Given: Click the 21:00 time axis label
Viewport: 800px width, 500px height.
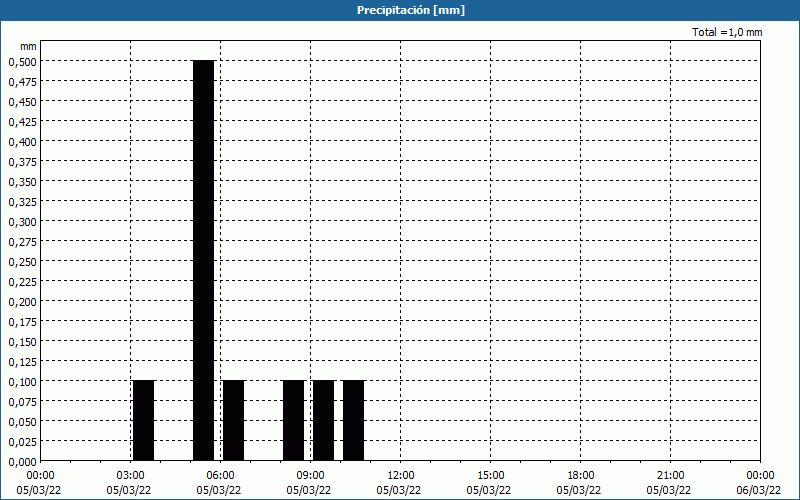Looking at the screenshot, I should click(670, 476).
